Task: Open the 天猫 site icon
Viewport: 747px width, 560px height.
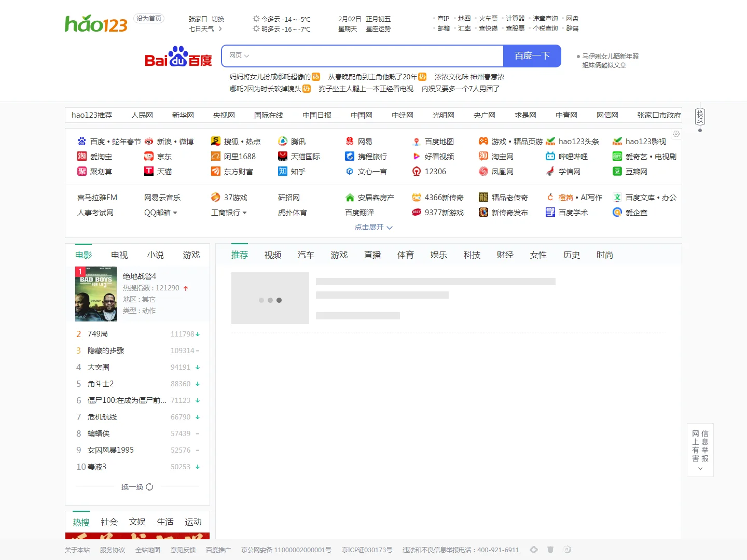Action: coord(149,171)
